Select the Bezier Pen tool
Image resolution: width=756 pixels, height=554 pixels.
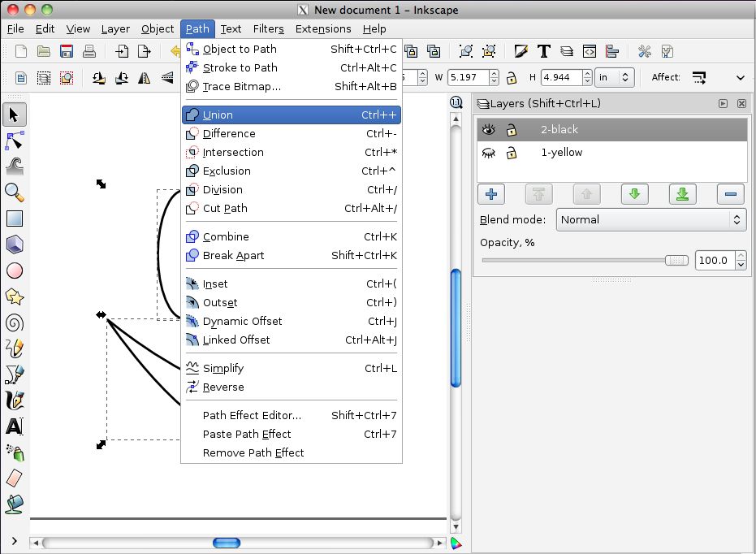(14, 374)
